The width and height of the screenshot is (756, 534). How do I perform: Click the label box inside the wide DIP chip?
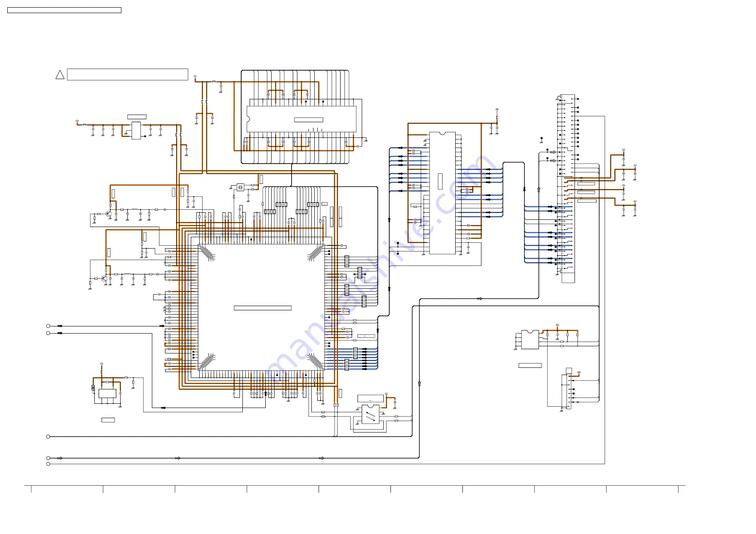[x=308, y=120]
